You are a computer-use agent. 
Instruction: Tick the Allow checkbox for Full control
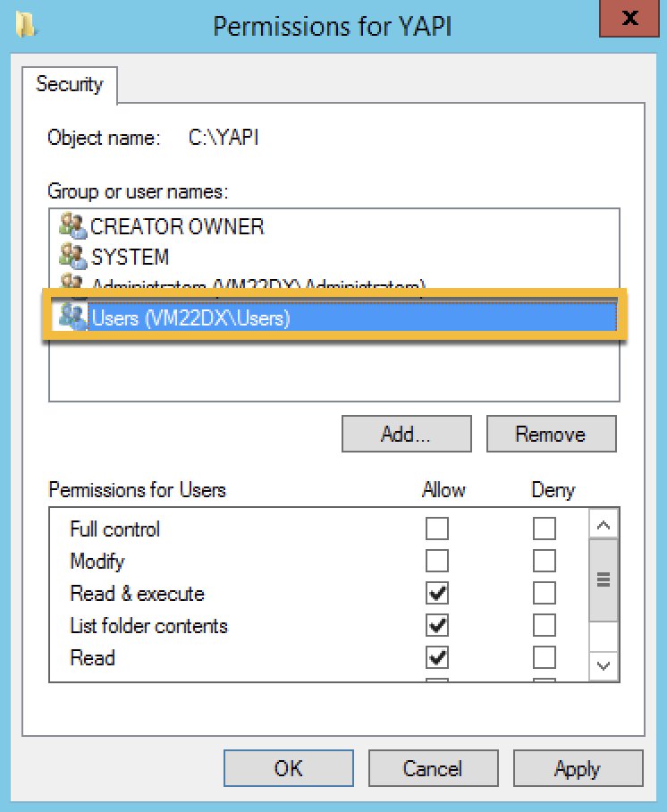pos(436,529)
